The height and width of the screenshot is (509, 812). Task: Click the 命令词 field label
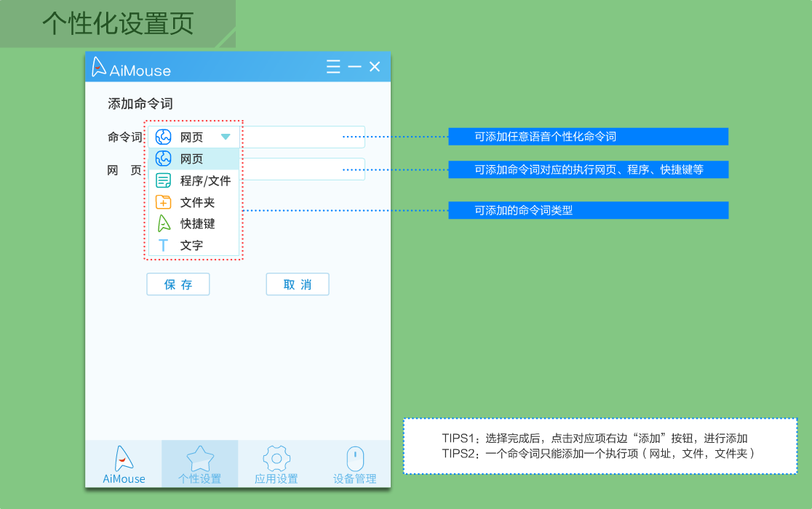click(125, 137)
